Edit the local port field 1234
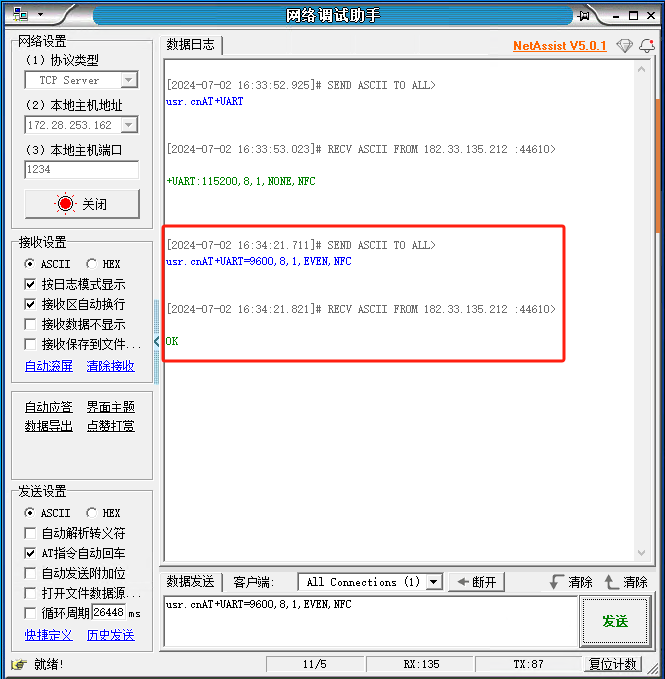Viewport: 665px width, 679px height. pyautogui.click(x=81, y=169)
